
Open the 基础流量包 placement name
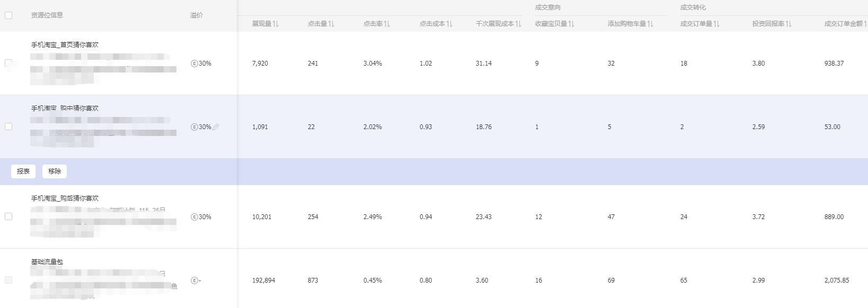click(x=47, y=262)
